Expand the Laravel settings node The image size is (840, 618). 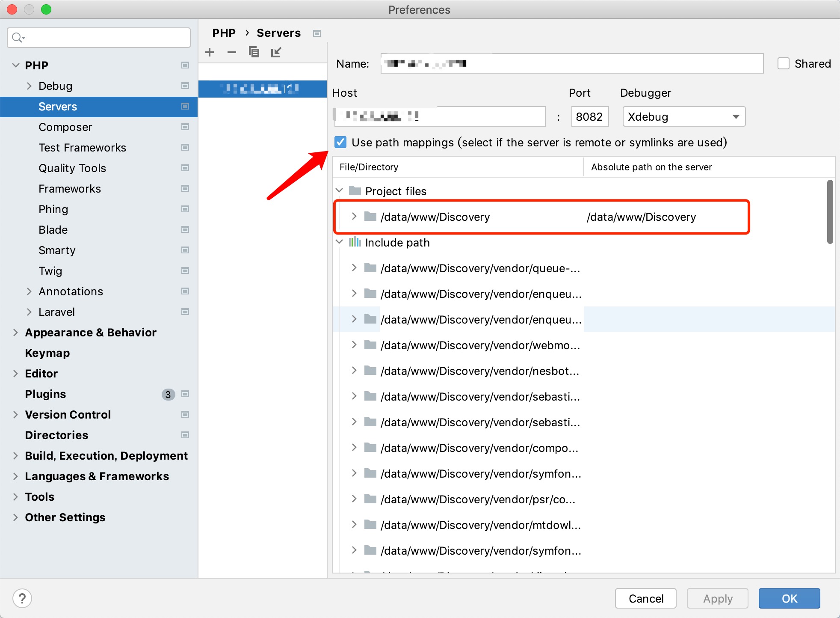tap(29, 312)
